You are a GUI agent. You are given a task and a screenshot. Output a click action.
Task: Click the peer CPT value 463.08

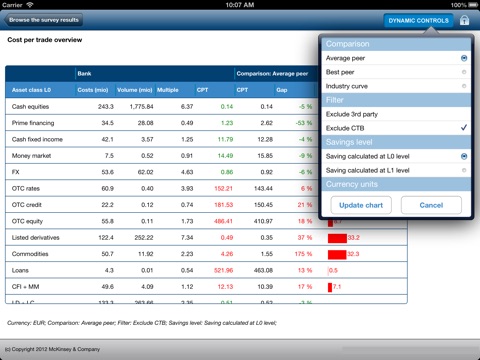[263, 270]
